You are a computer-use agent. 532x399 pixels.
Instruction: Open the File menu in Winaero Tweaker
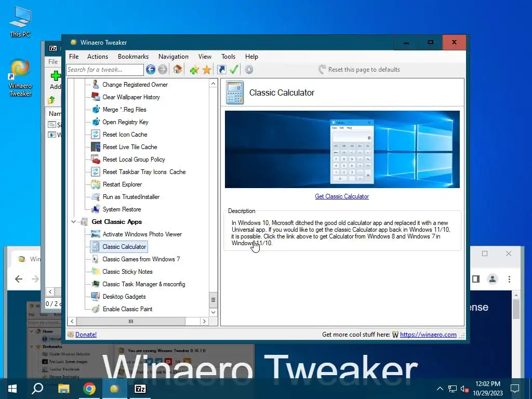(x=74, y=57)
